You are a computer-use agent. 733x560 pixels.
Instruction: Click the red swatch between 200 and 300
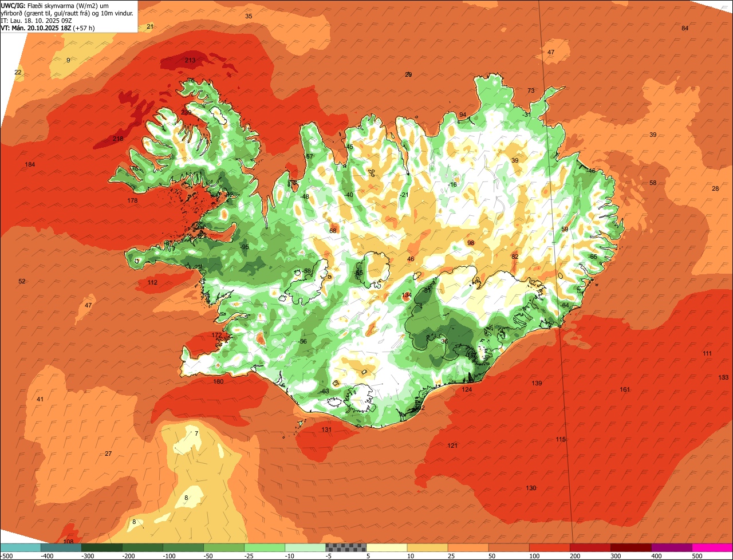(x=590, y=547)
